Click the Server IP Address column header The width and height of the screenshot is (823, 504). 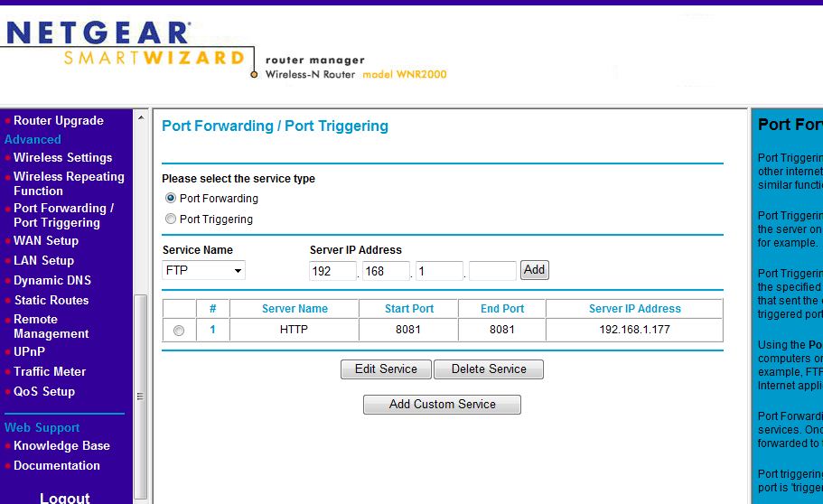[634, 309]
